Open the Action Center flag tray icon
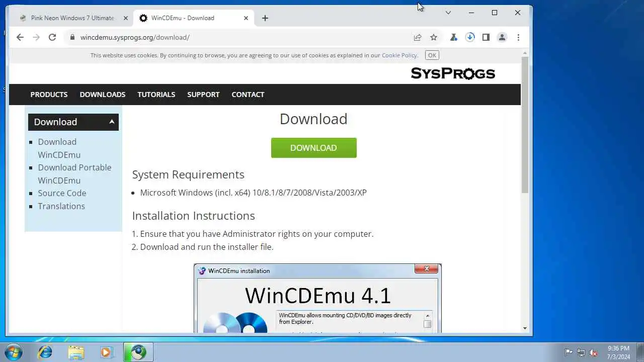This screenshot has height=362, width=644. 569,352
